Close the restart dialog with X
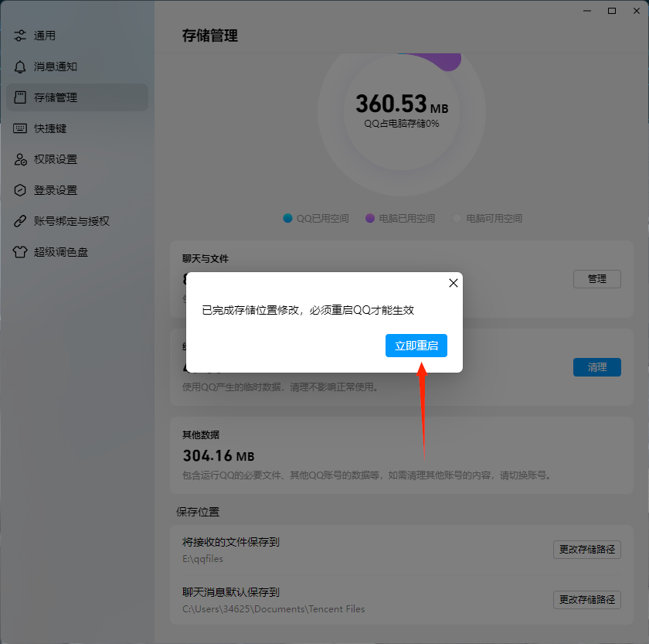 [454, 283]
